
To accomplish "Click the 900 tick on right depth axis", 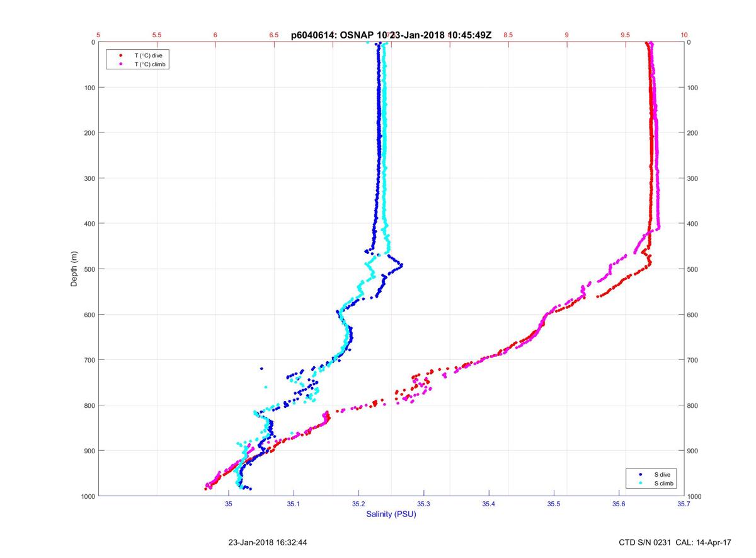I will 693,451.
